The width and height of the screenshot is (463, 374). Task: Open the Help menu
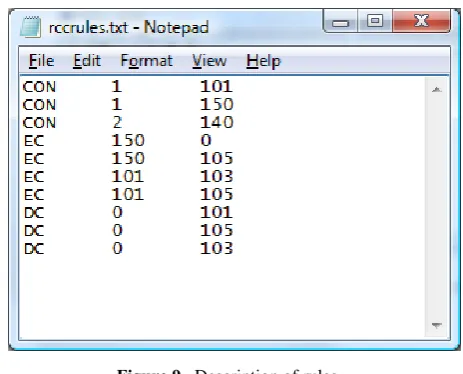click(x=263, y=61)
